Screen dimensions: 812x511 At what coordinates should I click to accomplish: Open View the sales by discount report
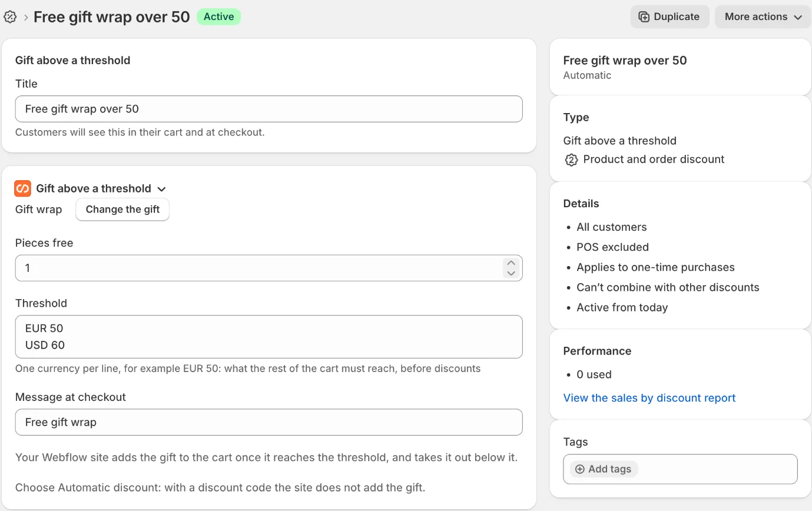click(649, 398)
